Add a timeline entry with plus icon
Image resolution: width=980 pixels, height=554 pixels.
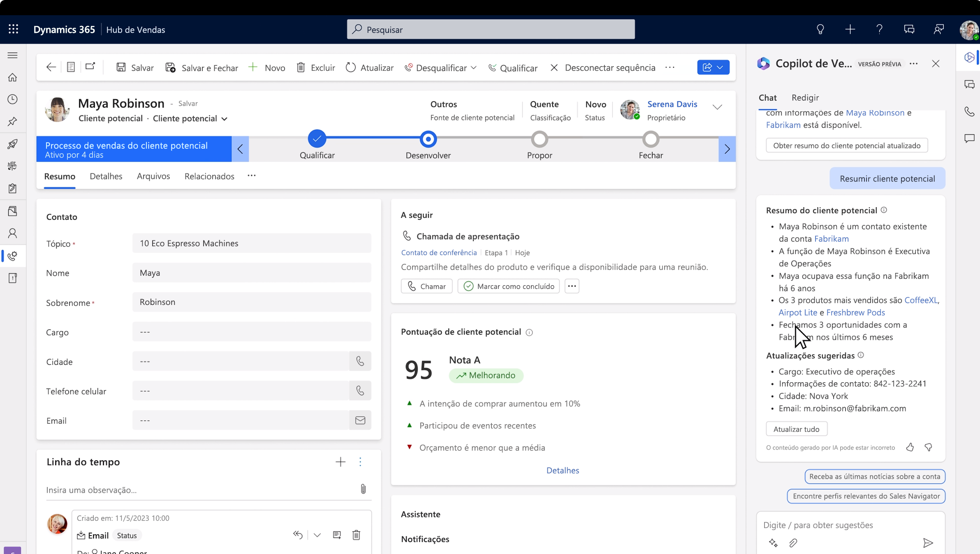341,462
